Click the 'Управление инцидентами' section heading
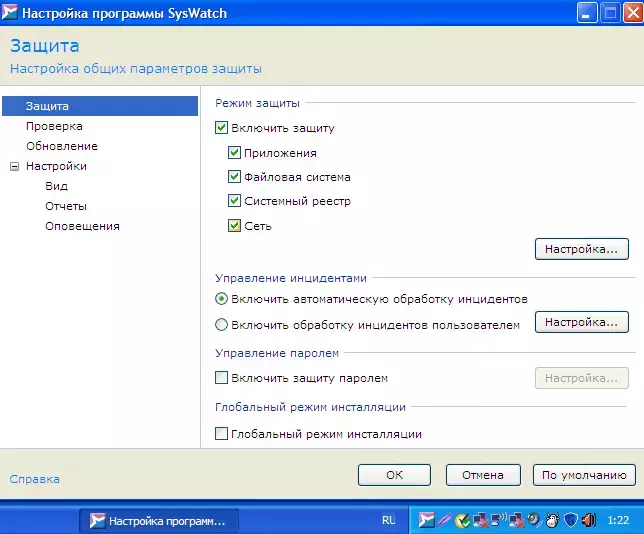Screen dimensions: 644x534 coord(291,278)
